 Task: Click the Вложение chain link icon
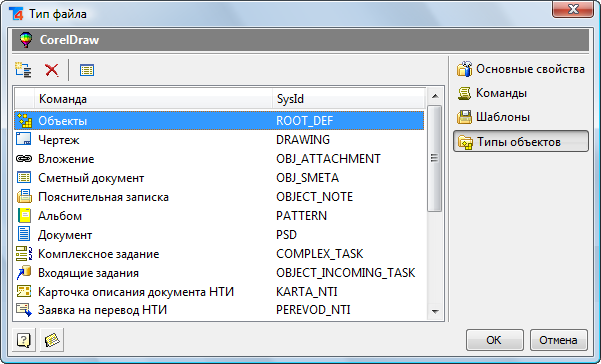click(24, 158)
